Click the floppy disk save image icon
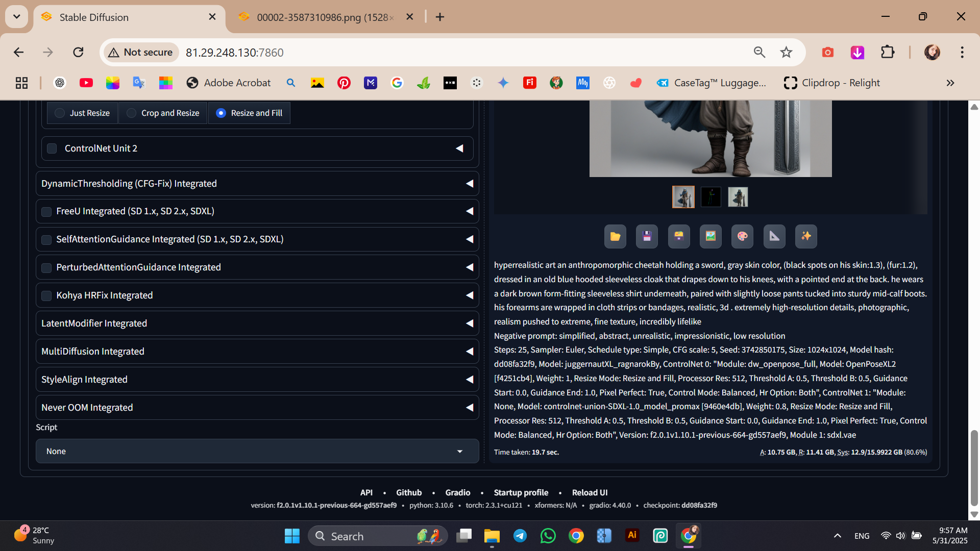 tap(647, 236)
